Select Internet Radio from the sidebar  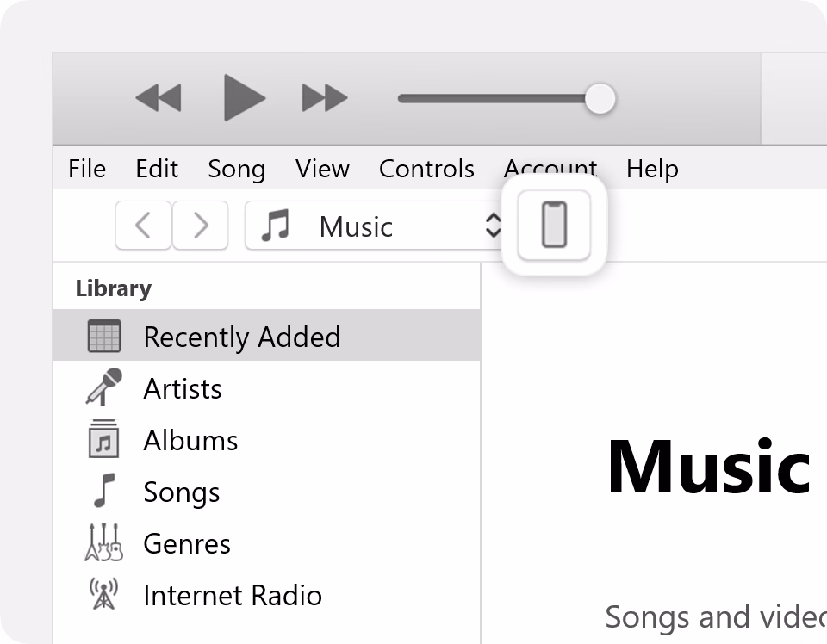click(233, 595)
